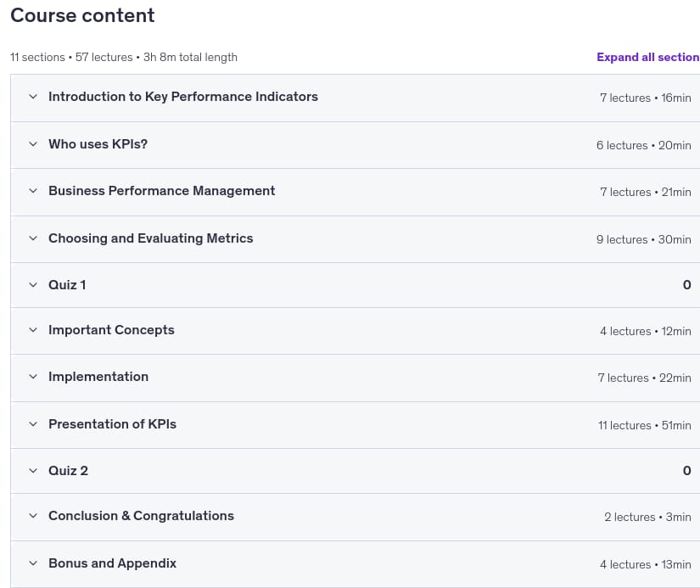Select the Important Concepts title
The height and width of the screenshot is (588, 700).
click(x=111, y=330)
